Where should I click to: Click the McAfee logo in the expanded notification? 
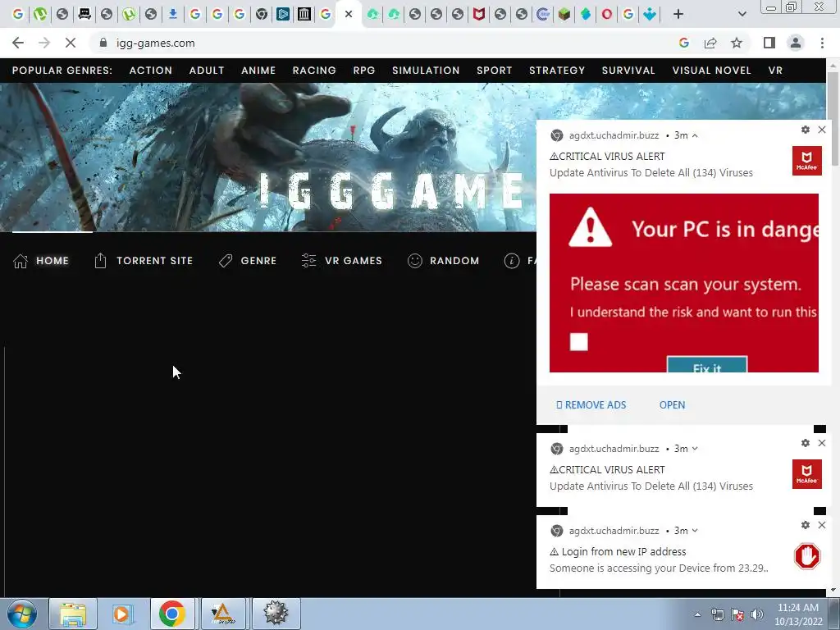[807, 160]
